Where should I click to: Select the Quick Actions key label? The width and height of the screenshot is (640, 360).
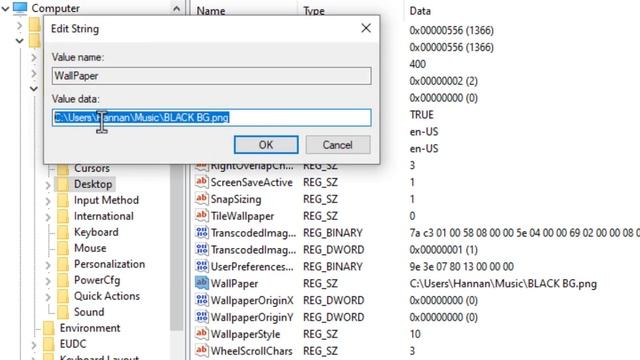(x=107, y=296)
